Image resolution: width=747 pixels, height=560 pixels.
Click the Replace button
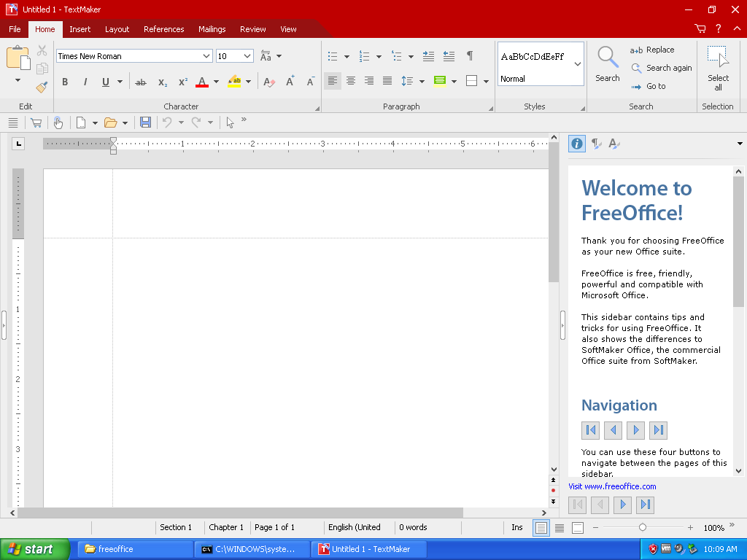pos(652,50)
